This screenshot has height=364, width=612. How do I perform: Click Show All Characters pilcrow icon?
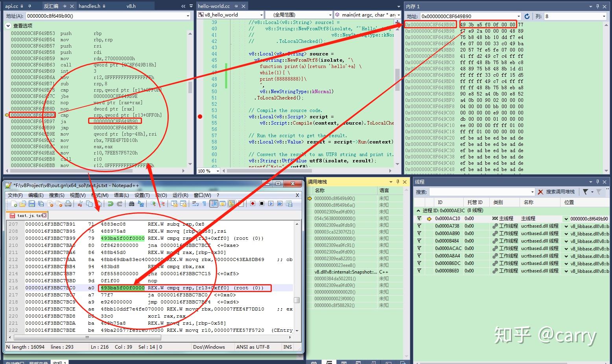(204, 204)
